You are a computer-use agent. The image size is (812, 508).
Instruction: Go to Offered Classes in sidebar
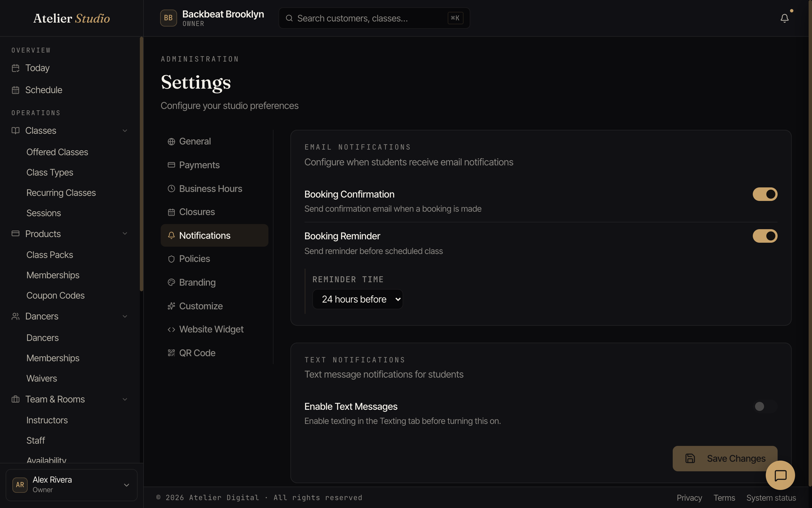(x=57, y=152)
